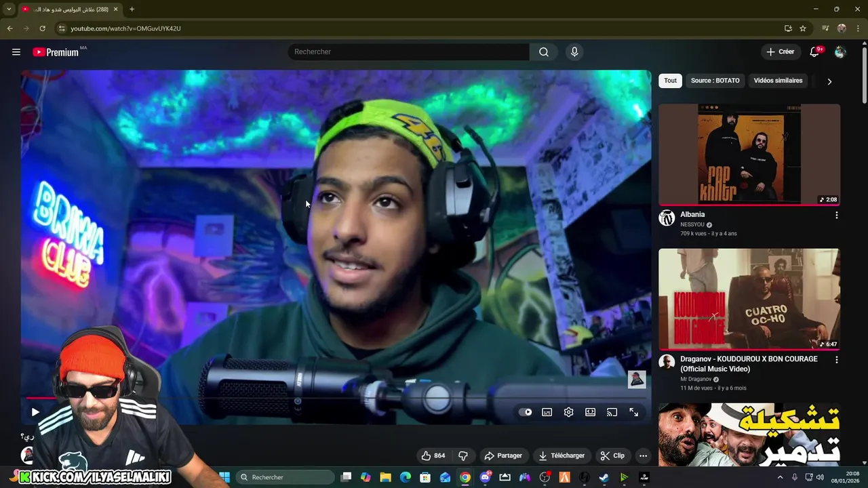
Task: Open Windows Task View on the taskbar
Action: click(x=346, y=477)
